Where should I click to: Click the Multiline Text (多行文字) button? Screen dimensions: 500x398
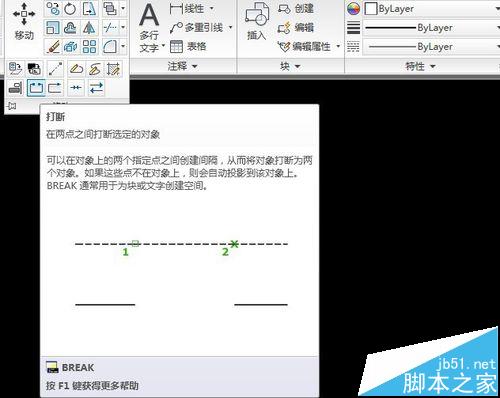pos(149,28)
